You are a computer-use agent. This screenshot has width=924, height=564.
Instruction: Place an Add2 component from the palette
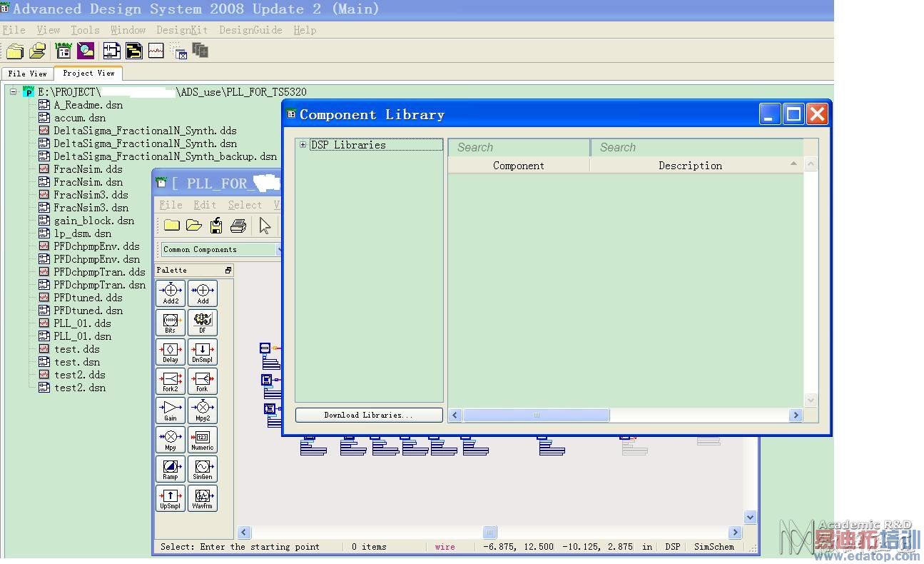pyautogui.click(x=171, y=293)
